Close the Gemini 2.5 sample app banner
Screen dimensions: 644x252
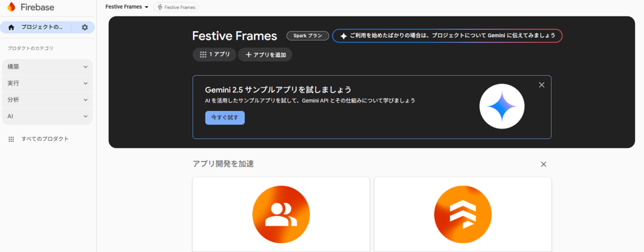point(541,85)
